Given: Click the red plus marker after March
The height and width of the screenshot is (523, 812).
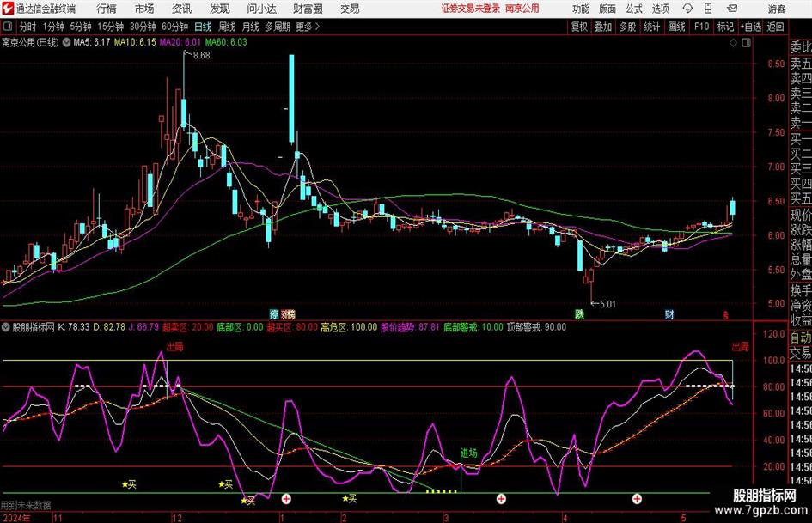Looking at the screenshot, I should pyautogui.click(x=501, y=499).
